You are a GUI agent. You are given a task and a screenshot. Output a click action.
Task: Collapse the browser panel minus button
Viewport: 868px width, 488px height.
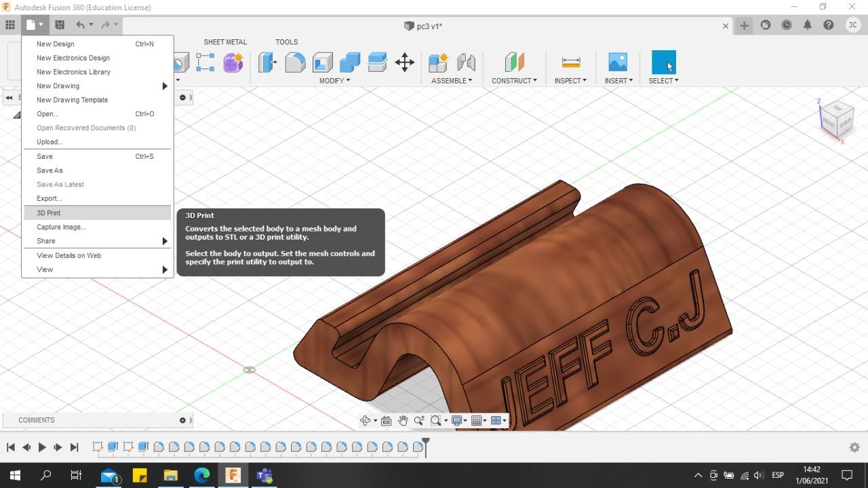(182, 97)
